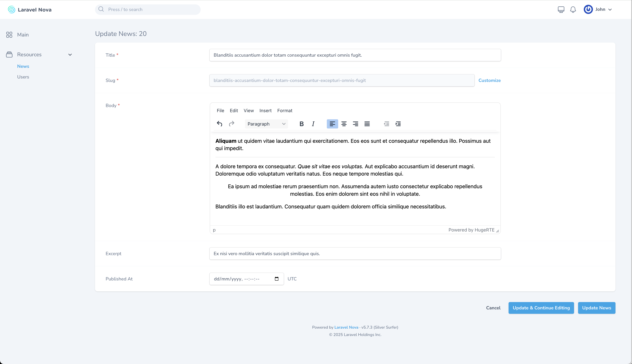The width and height of the screenshot is (632, 364).
Task: Align text right in body editor
Action: (355, 124)
